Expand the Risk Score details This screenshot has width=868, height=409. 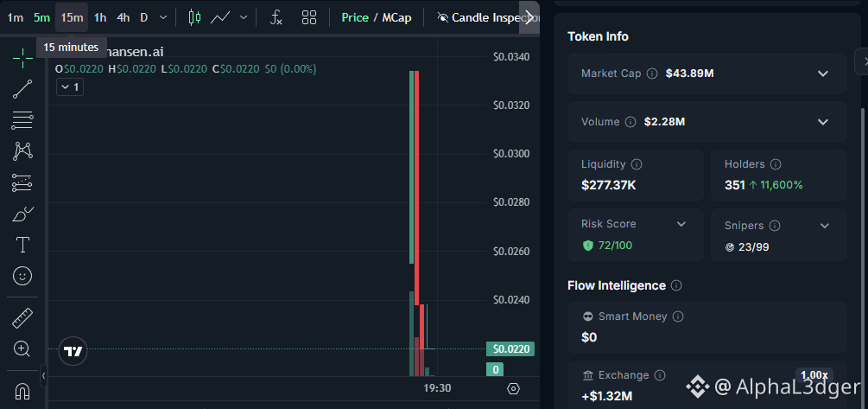point(681,224)
